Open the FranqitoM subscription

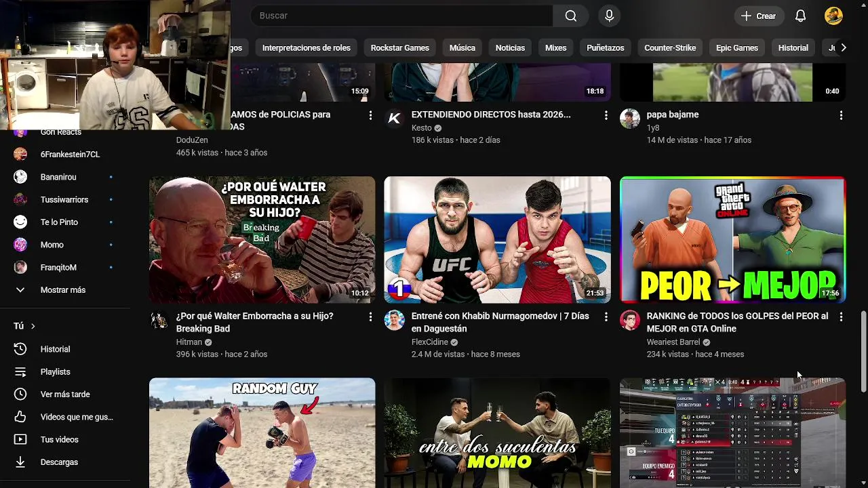[x=66, y=267]
